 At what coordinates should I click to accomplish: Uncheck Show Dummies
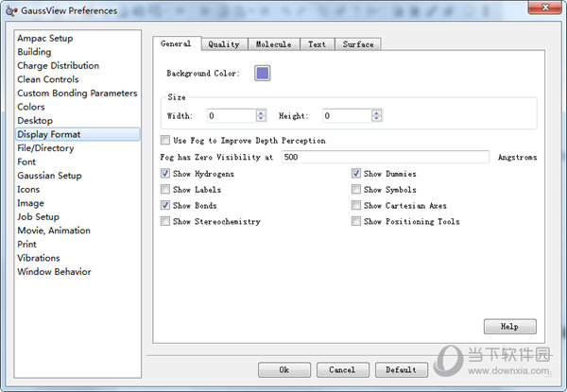coord(356,174)
